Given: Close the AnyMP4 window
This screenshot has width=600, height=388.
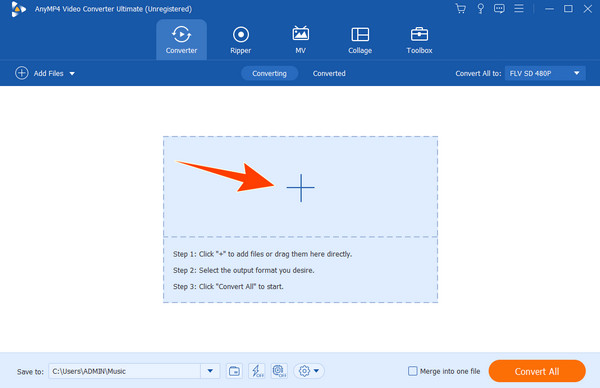Looking at the screenshot, I should [588, 8].
